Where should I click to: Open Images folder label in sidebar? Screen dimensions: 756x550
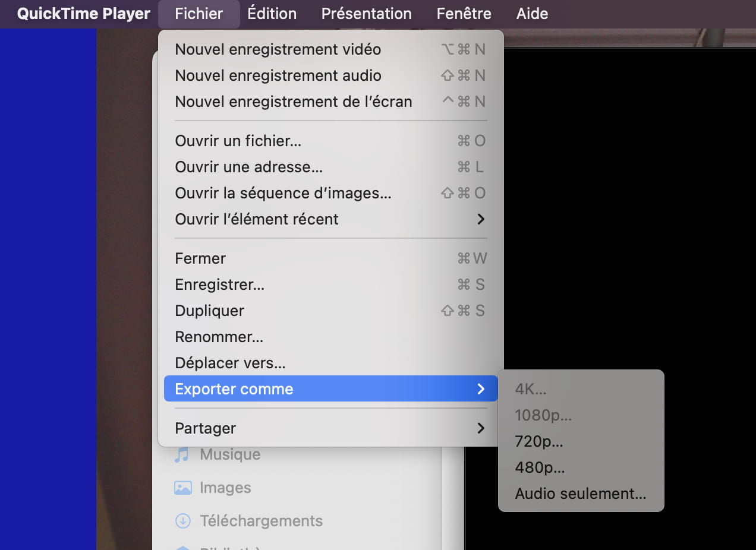[x=225, y=488]
